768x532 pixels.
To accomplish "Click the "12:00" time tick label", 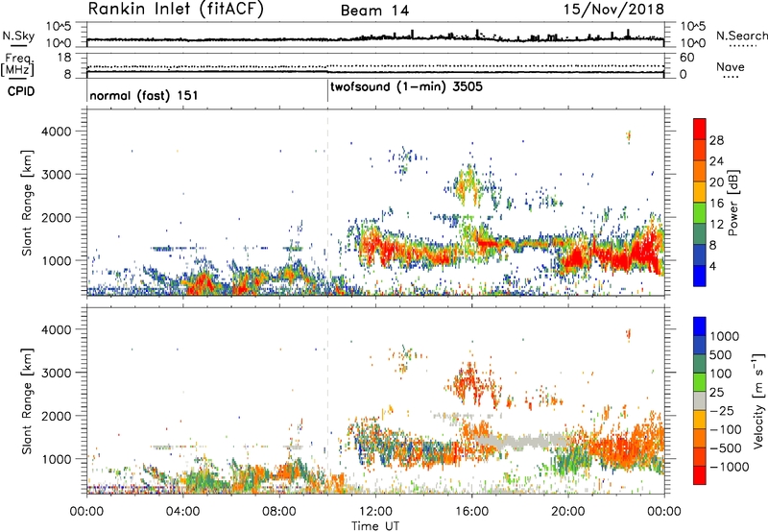I will pos(375,512).
